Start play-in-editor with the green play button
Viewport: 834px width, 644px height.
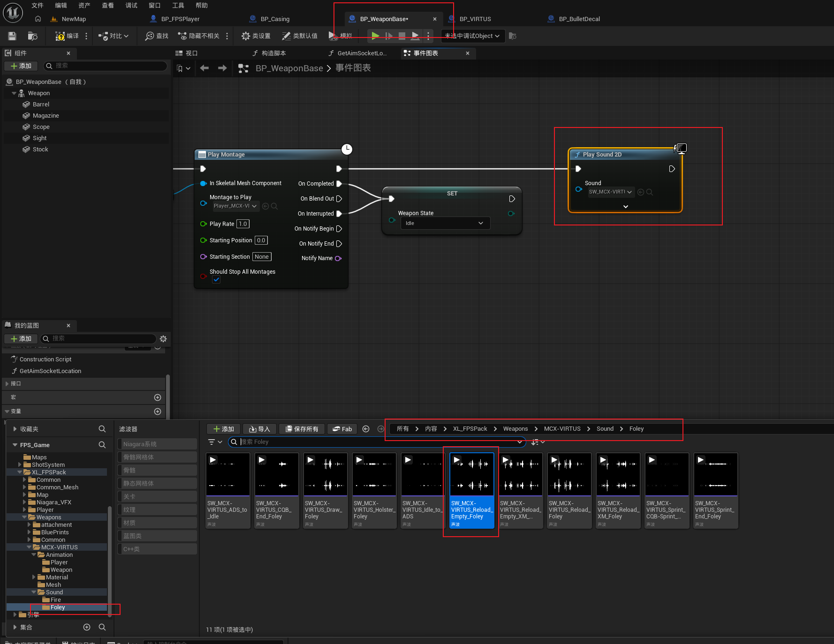(375, 36)
